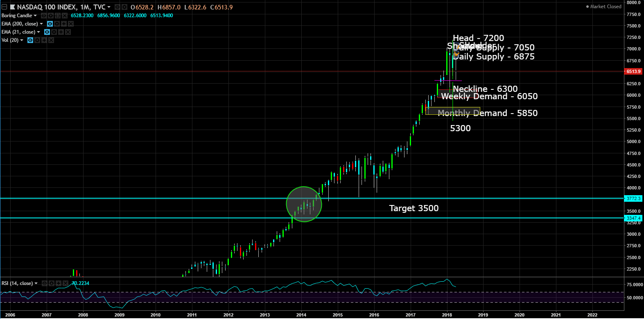Click the RSI 75.0000 scale label
The height and width of the screenshot is (319, 644).
click(634, 285)
